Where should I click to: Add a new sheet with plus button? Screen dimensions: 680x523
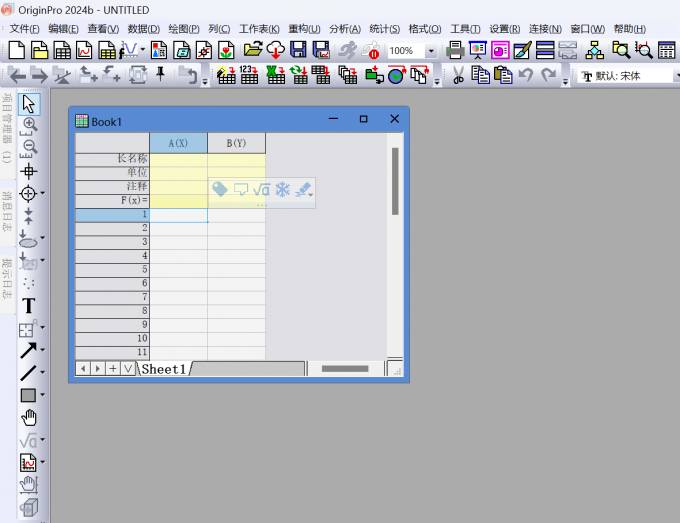113,369
